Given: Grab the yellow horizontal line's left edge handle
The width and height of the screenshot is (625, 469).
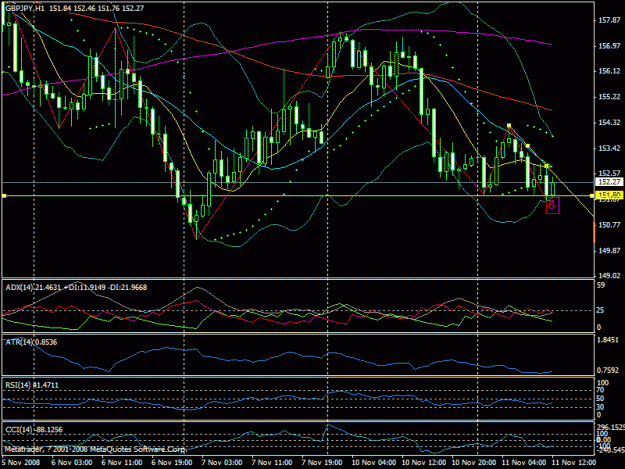Looking at the screenshot, I should 4,196.
